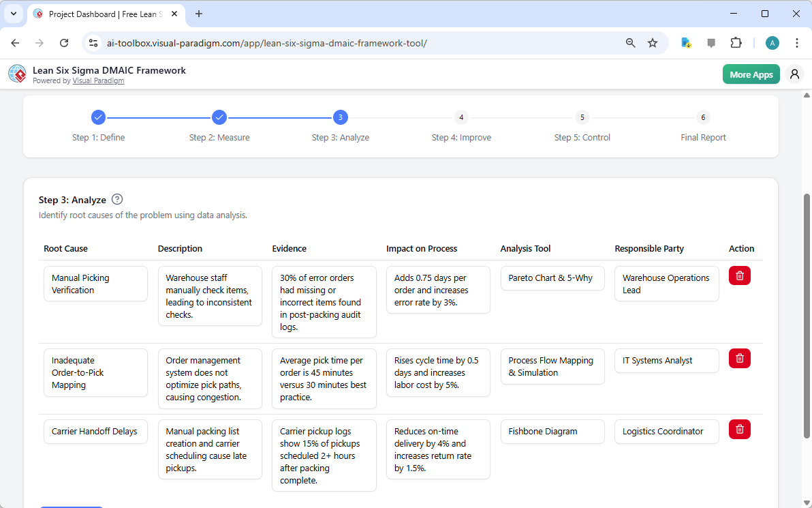Navigate to the Final Report step
Screen dimensions: 812x508
pos(703,117)
